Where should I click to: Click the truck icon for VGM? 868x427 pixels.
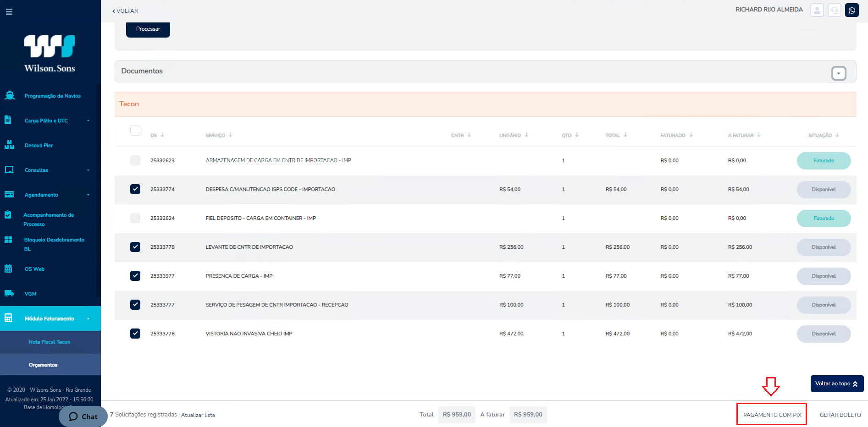[x=9, y=293]
